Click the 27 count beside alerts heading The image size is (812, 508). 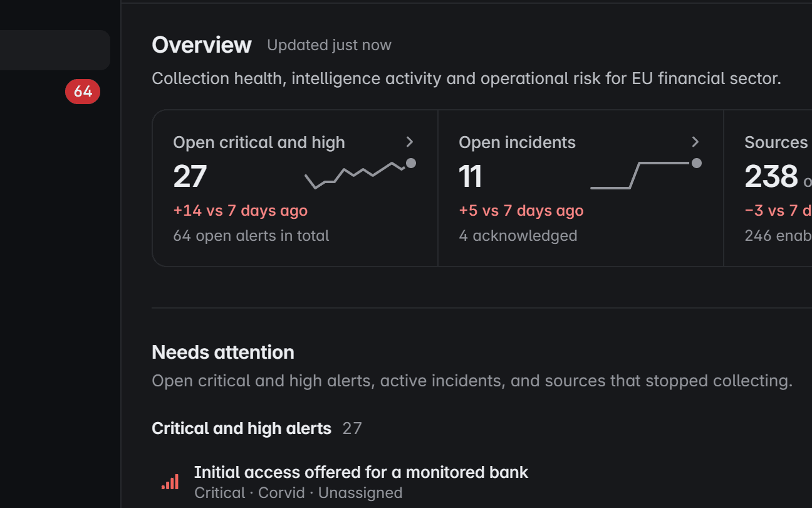(x=352, y=428)
